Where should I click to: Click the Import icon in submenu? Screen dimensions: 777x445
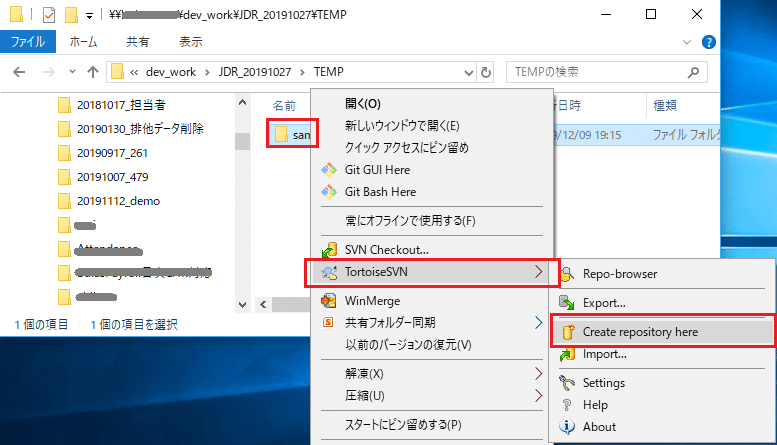coord(567,354)
